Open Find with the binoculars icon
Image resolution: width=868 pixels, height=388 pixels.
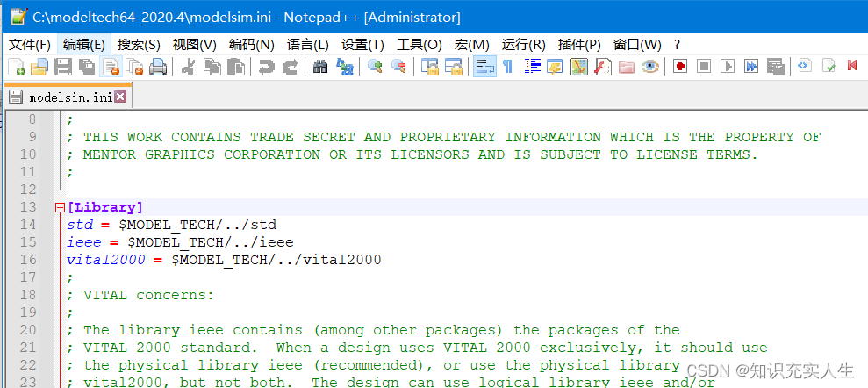point(320,67)
